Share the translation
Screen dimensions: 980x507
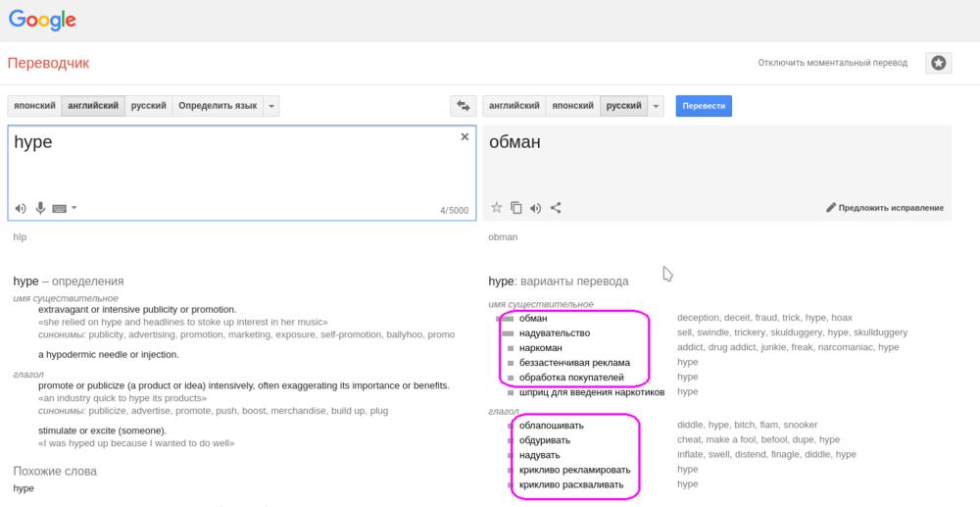[556, 208]
